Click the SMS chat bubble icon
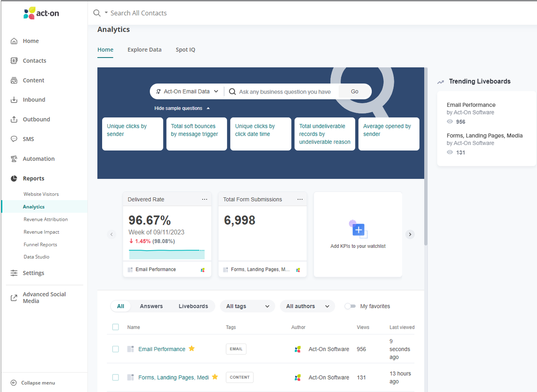This screenshot has height=392, width=537. tap(14, 139)
